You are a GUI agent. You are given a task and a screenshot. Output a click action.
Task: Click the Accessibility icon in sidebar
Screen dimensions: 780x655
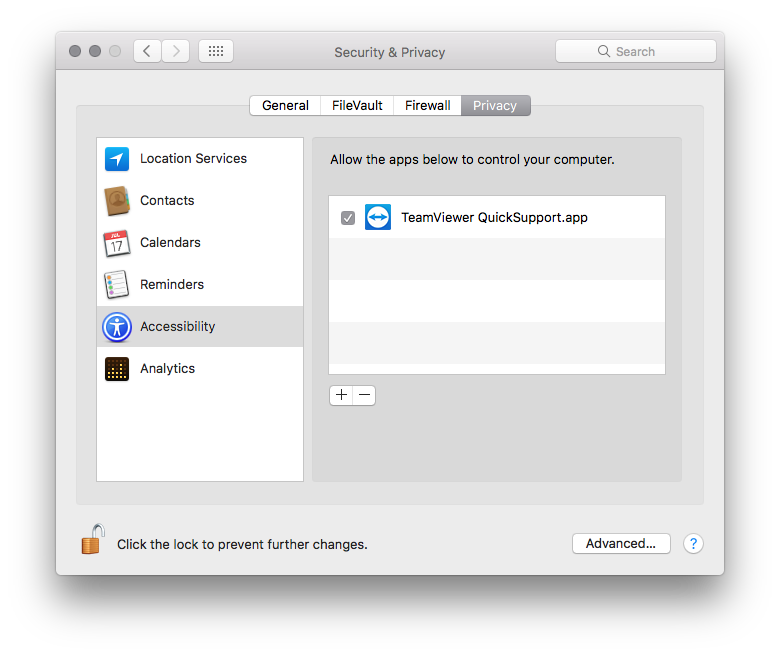coord(117,327)
